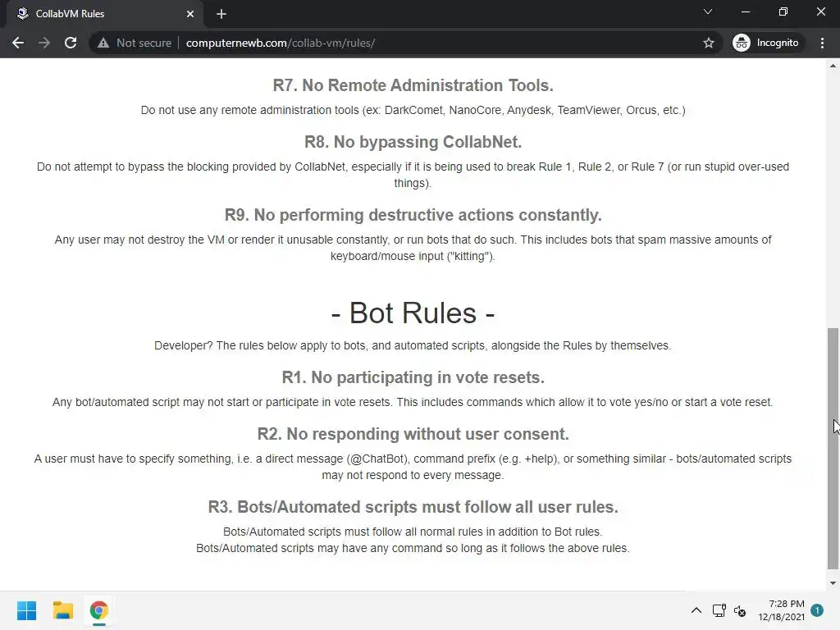The width and height of the screenshot is (840, 630).
Task: Click the address bar URL
Action: point(281,43)
